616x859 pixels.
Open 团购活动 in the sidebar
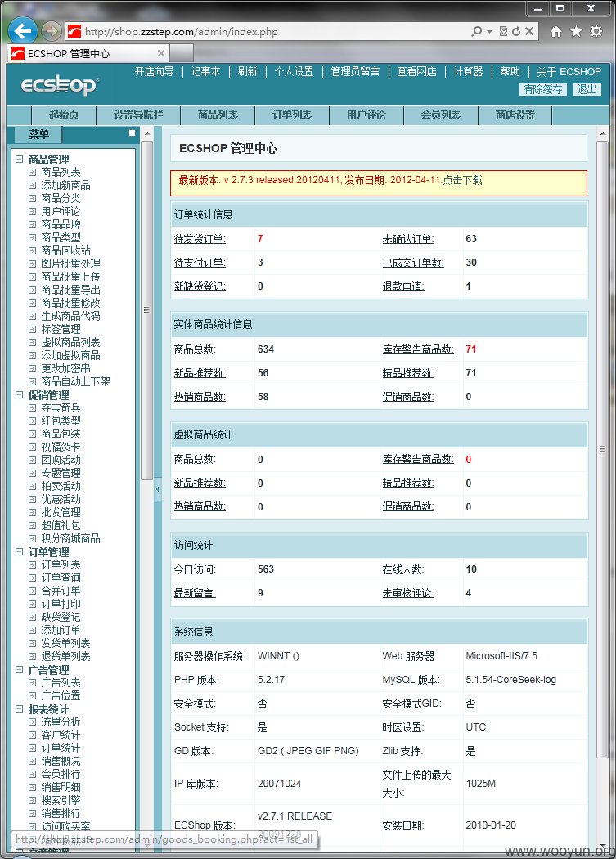click(61, 460)
